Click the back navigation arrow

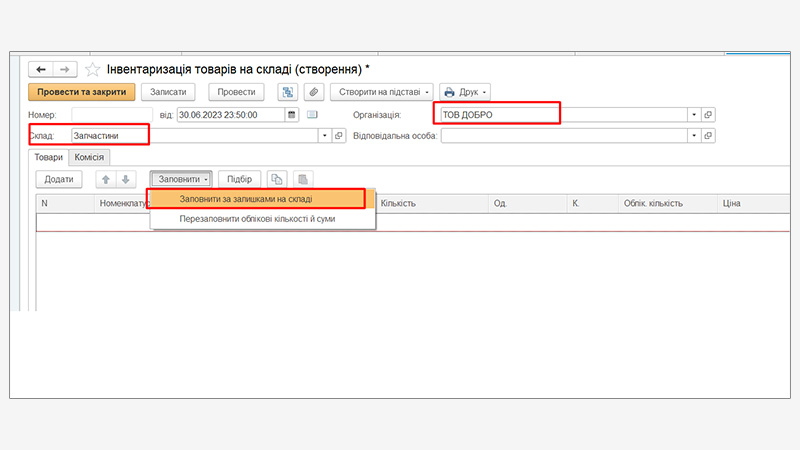(42, 69)
